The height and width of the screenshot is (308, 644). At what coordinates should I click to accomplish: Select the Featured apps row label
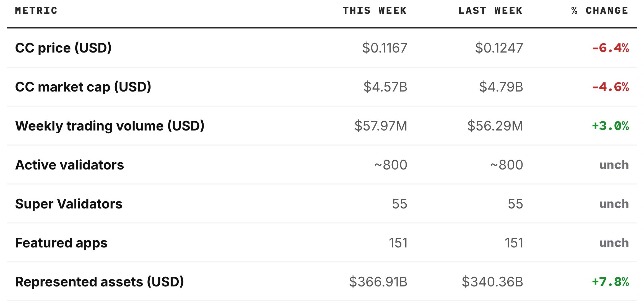point(61,243)
